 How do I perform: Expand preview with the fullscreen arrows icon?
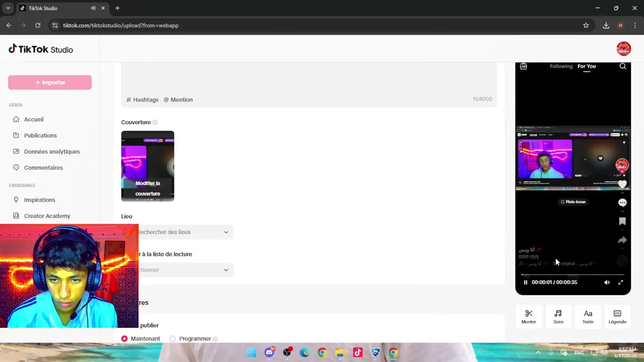(621, 283)
